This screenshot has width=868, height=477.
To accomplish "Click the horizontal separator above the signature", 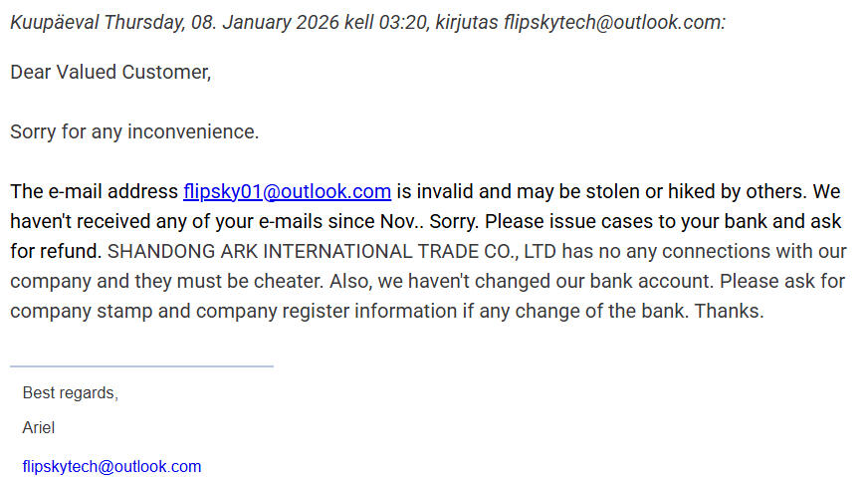I will click(x=141, y=366).
